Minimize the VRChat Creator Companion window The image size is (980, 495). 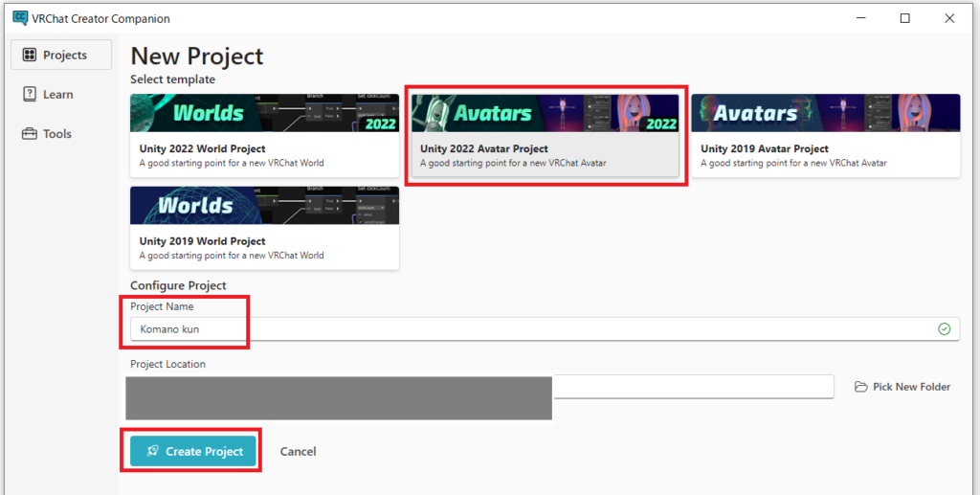860,19
